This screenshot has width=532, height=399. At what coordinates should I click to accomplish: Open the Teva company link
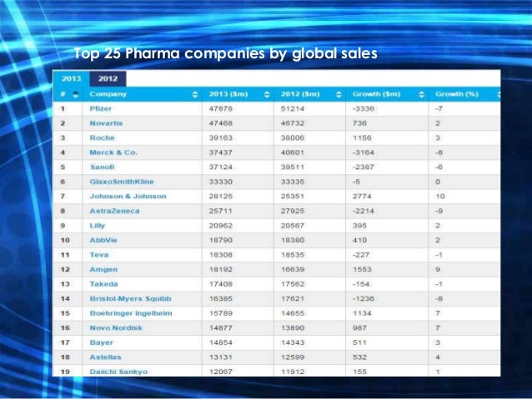pyautogui.click(x=99, y=255)
